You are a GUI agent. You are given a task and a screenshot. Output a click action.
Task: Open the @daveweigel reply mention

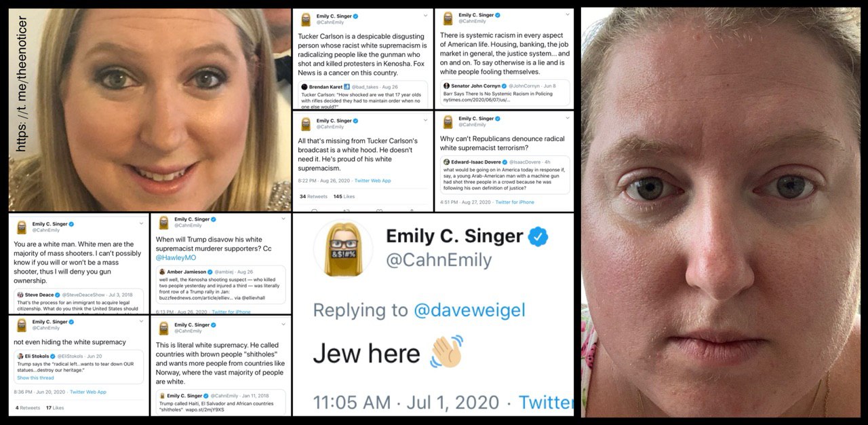(x=470, y=311)
